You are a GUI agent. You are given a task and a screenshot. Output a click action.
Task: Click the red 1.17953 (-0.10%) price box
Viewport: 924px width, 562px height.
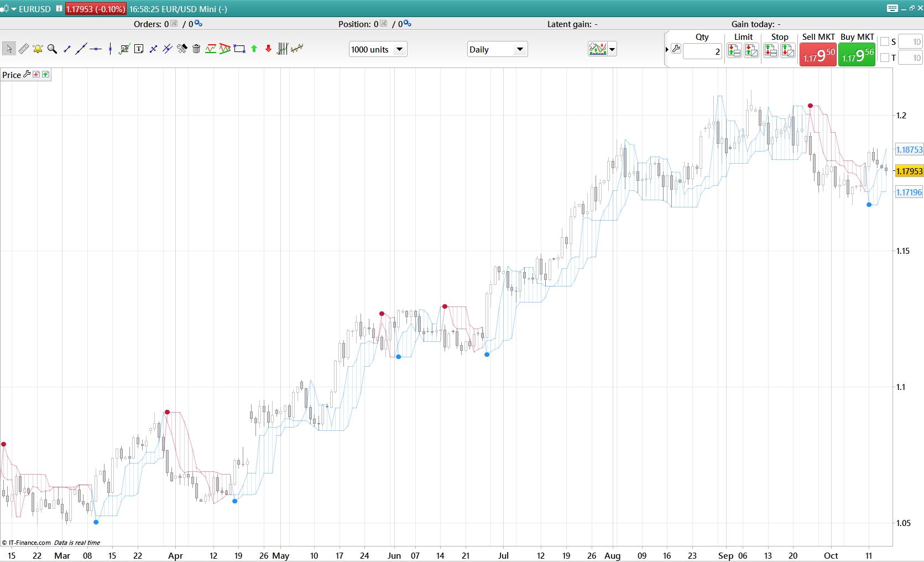96,9
